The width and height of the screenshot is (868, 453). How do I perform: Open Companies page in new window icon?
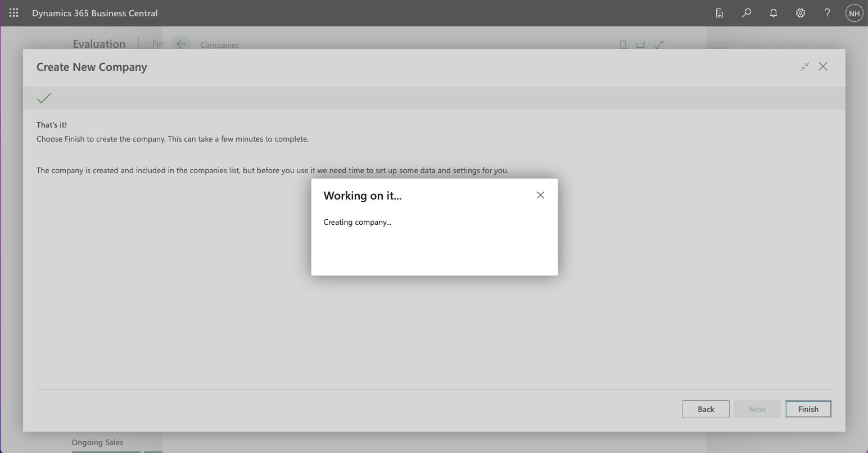tap(641, 44)
